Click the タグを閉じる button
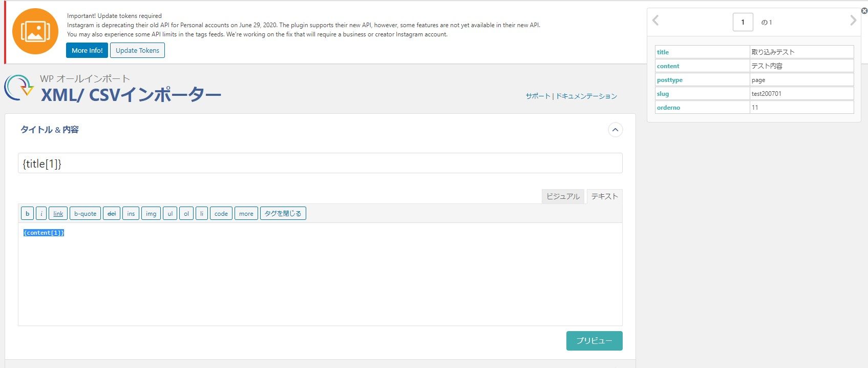868x368 pixels. point(283,213)
